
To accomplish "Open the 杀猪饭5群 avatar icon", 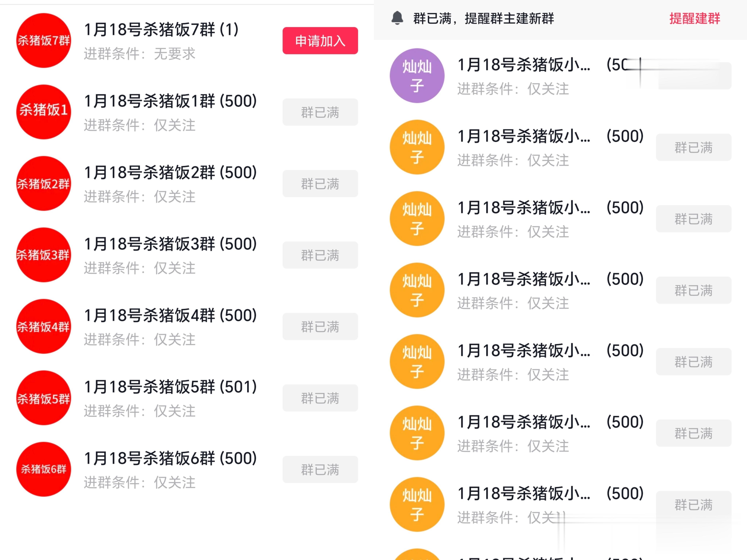I will (44, 398).
